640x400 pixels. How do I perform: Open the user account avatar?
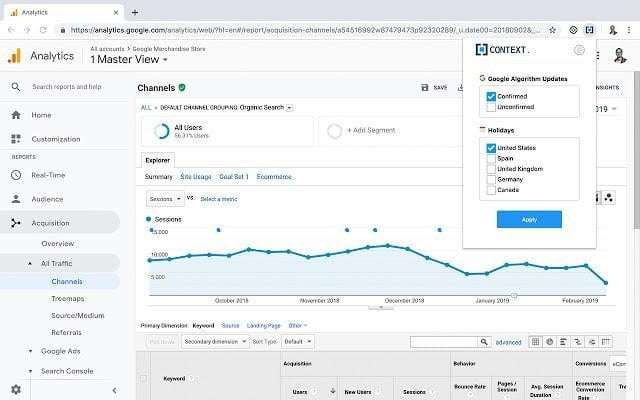[620, 56]
